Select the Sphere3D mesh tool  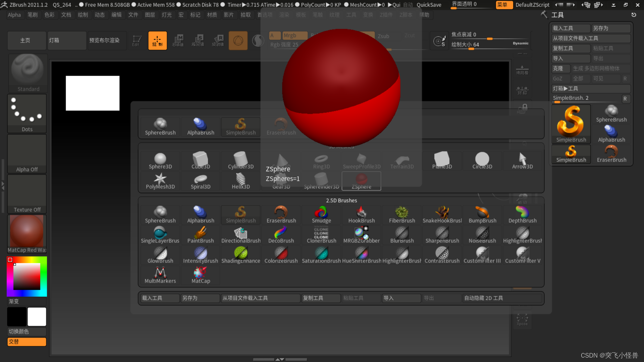(160, 161)
